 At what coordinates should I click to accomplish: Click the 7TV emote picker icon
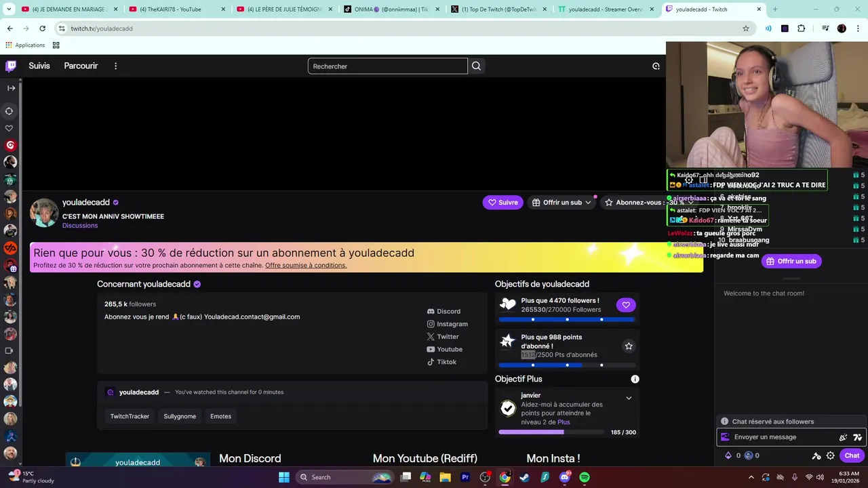tap(857, 437)
